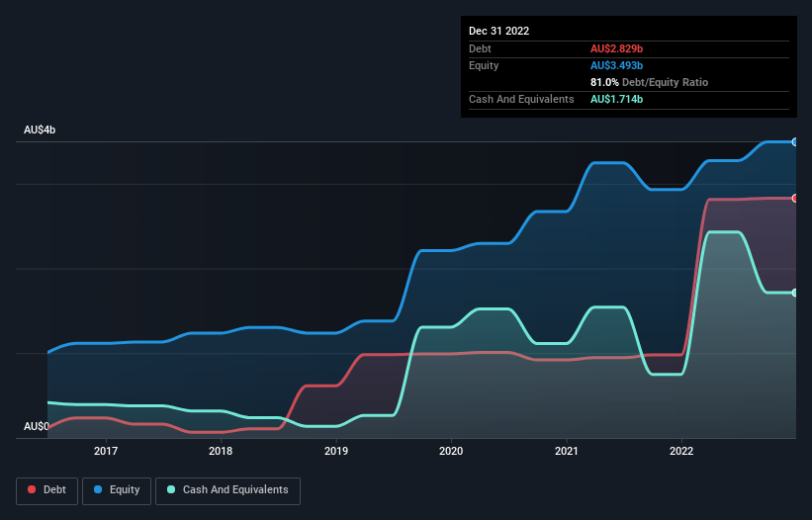Click the AU$2.829b debt value
The image size is (812, 520).
coord(616,48)
